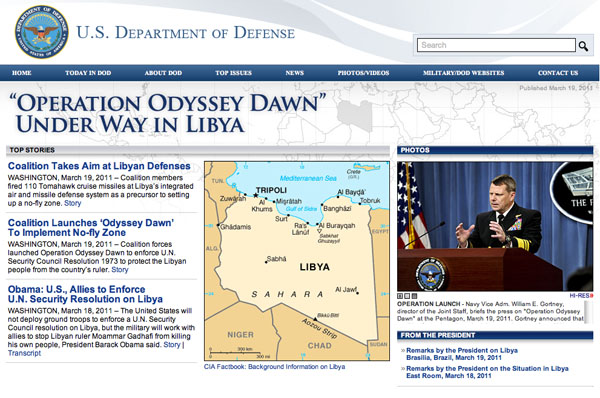
Task: Open Remarks on the Situation in Libya link
Action: (487, 372)
